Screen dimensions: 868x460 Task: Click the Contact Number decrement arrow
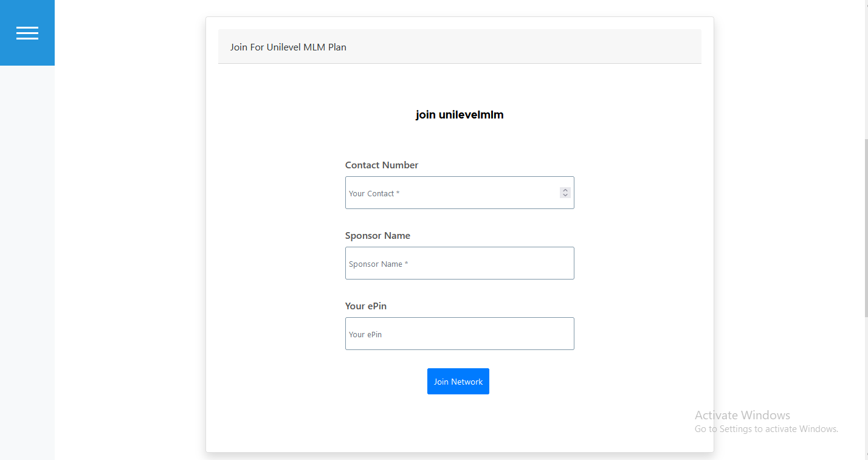pos(565,195)
